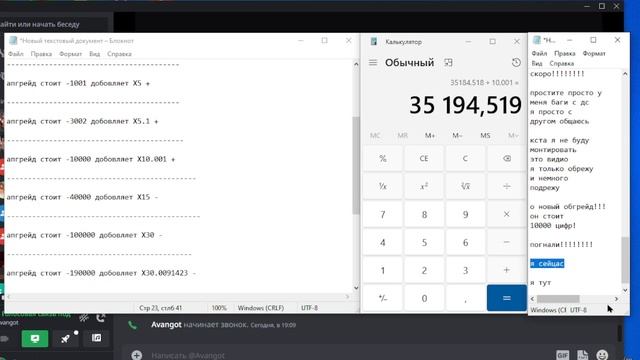Click right Notepad horizontal scrollbar thumb
Viewport: 640px width, 360px height.
coord(558,299)
